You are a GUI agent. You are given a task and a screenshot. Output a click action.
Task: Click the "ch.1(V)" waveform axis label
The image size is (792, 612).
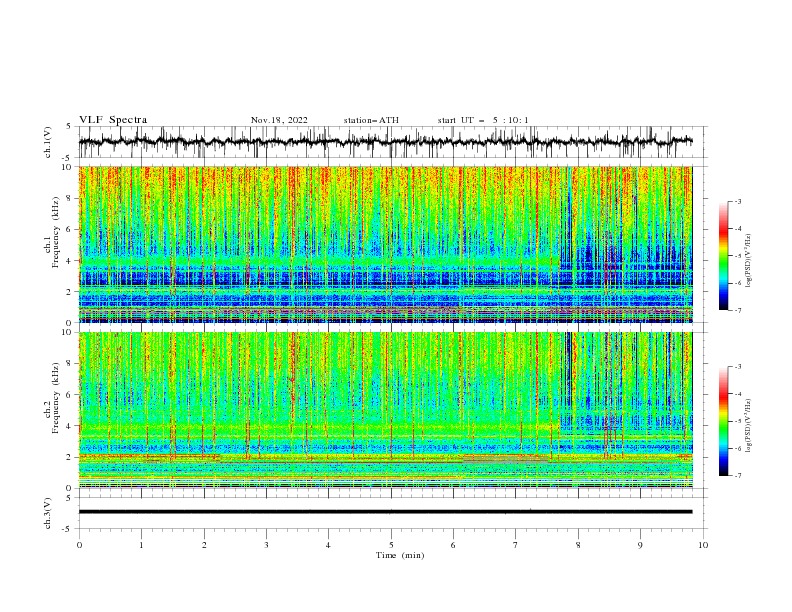click(x=48, y=142)
